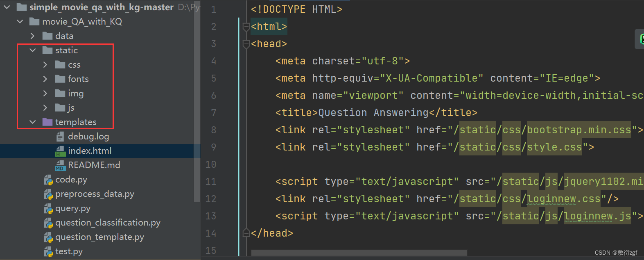The width and height of the screenshot is (644, 260).
Task: Click the README.md markdown file icon
Action: [x=60, y=165]
